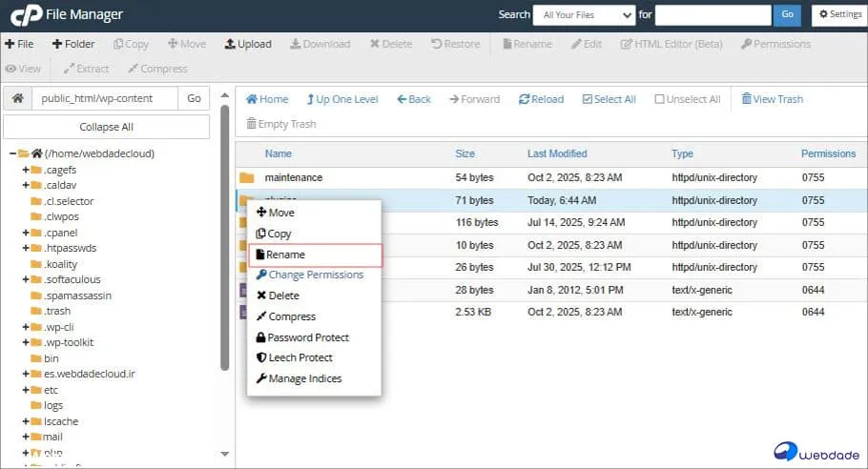This screenshot has height=469, width=868.
Task: Click the folder tree vertical scrollbar
Action: (225, 238)
